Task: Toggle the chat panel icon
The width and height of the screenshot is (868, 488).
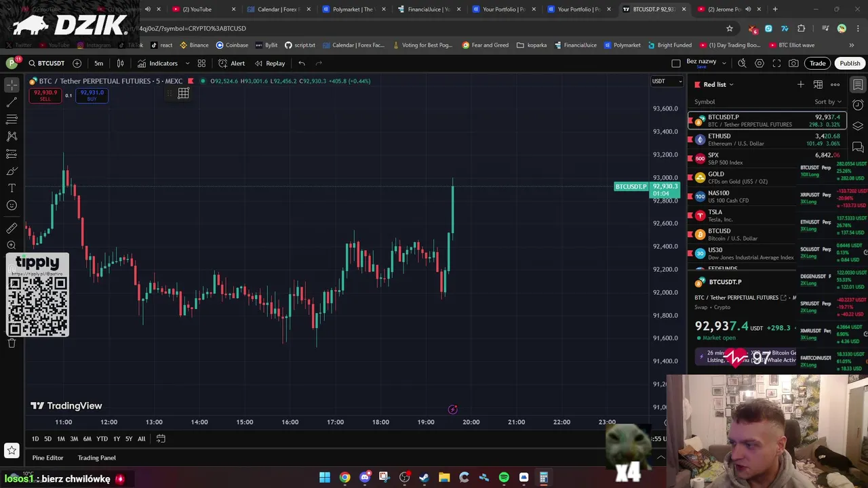Action: (858, 147)
